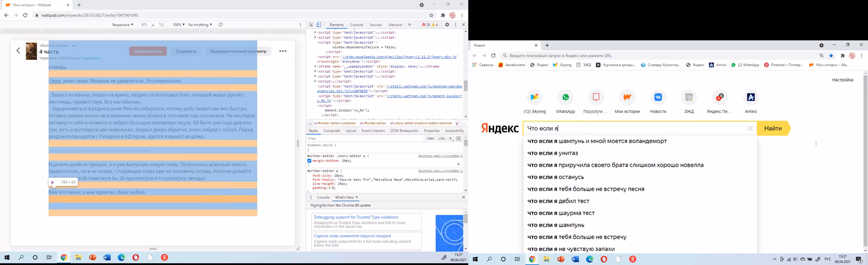
Task: Click the viewport height field showing 702
Action: click(x=161, y=25)
